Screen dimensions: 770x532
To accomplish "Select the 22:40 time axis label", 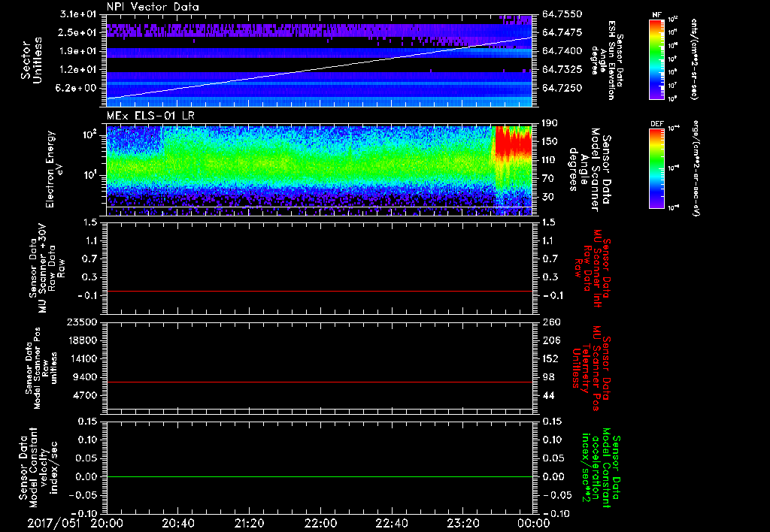I will click(391, 524).
